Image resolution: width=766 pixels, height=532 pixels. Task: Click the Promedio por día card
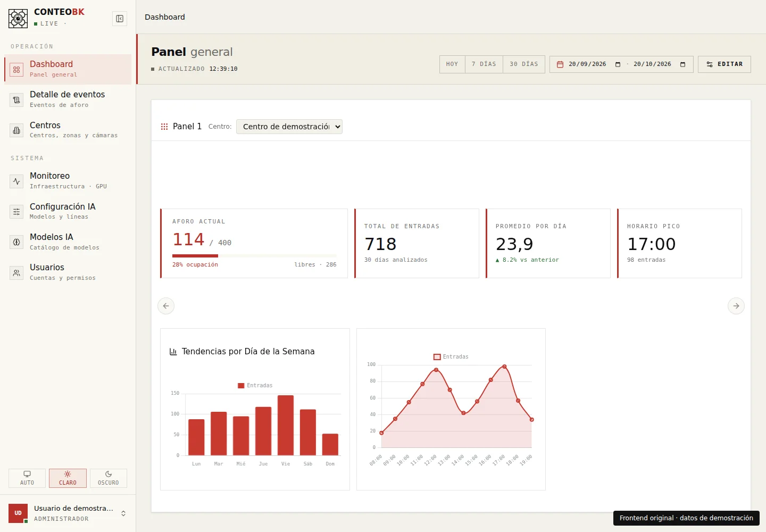(x=548, y=243)
